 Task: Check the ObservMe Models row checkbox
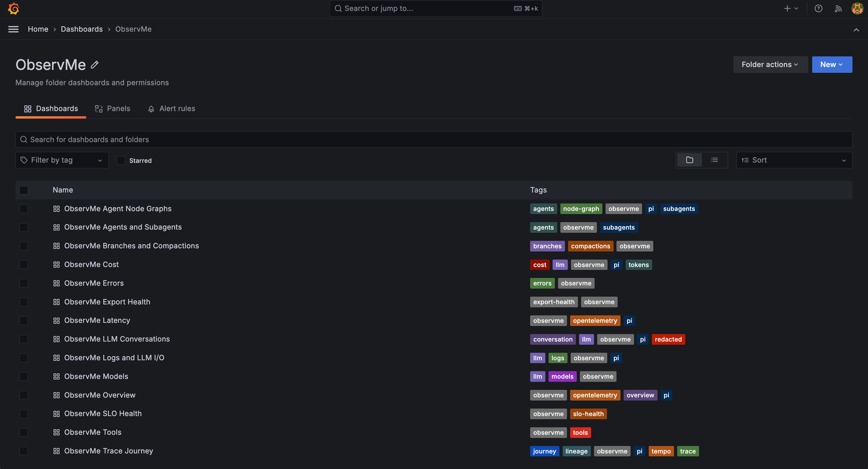[x=24, y=377]
